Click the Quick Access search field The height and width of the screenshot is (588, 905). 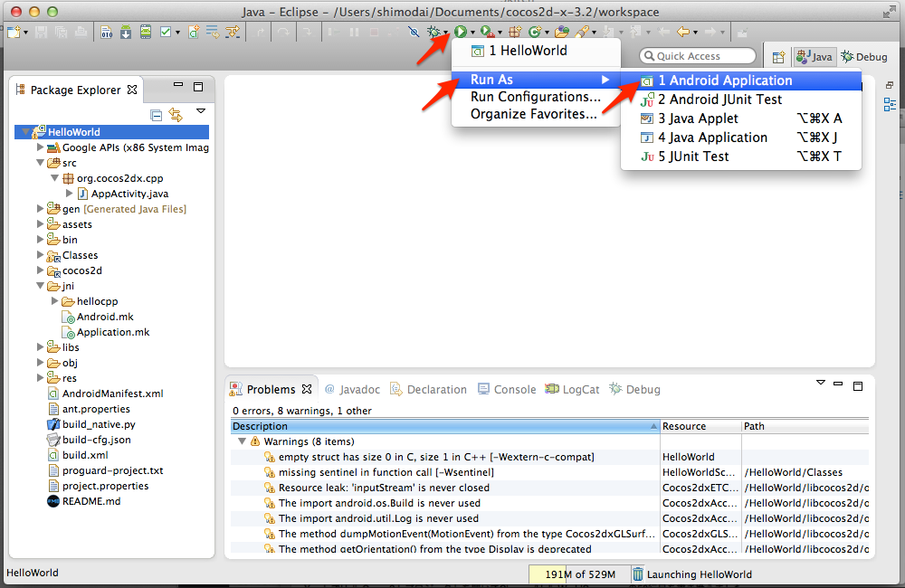point(697,56)
